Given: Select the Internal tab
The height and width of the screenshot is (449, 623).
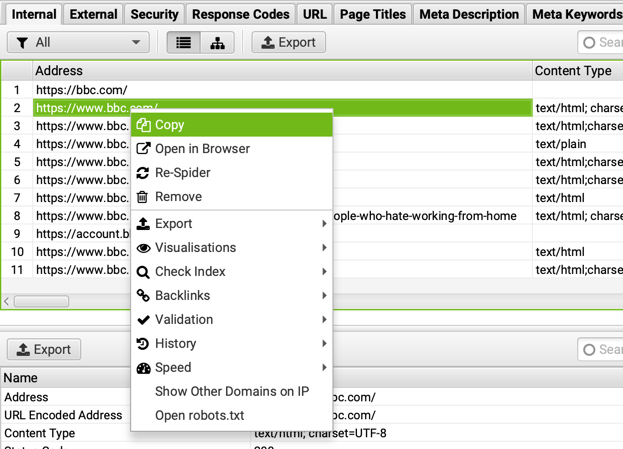Looking at the screenshot, I should click(x=34, y=14).
